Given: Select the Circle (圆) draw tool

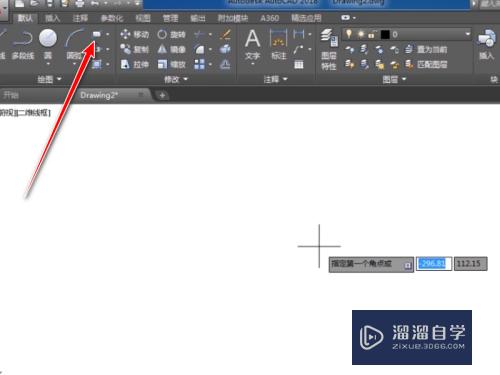Looking at the screenshot, I should point(48,45).
